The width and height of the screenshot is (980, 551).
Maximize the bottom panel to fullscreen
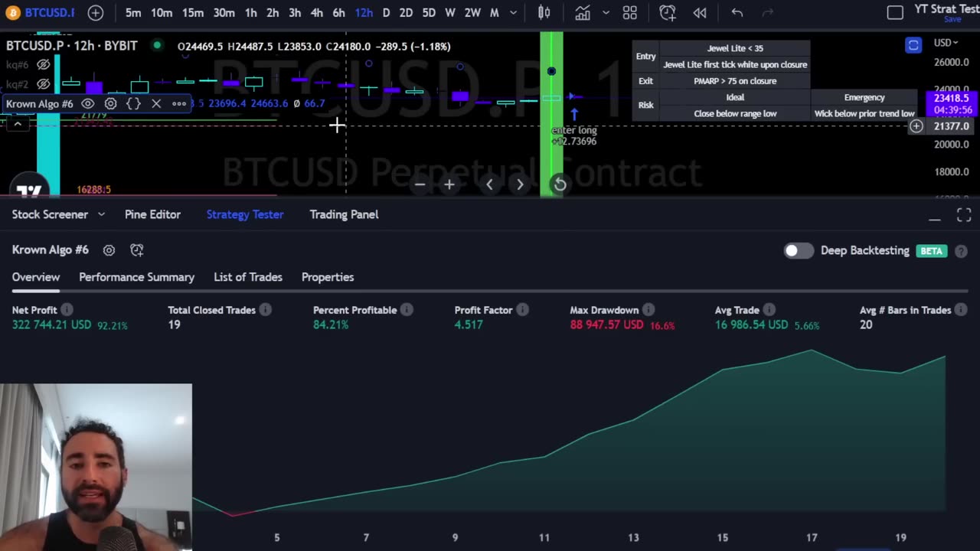point(964,216)
